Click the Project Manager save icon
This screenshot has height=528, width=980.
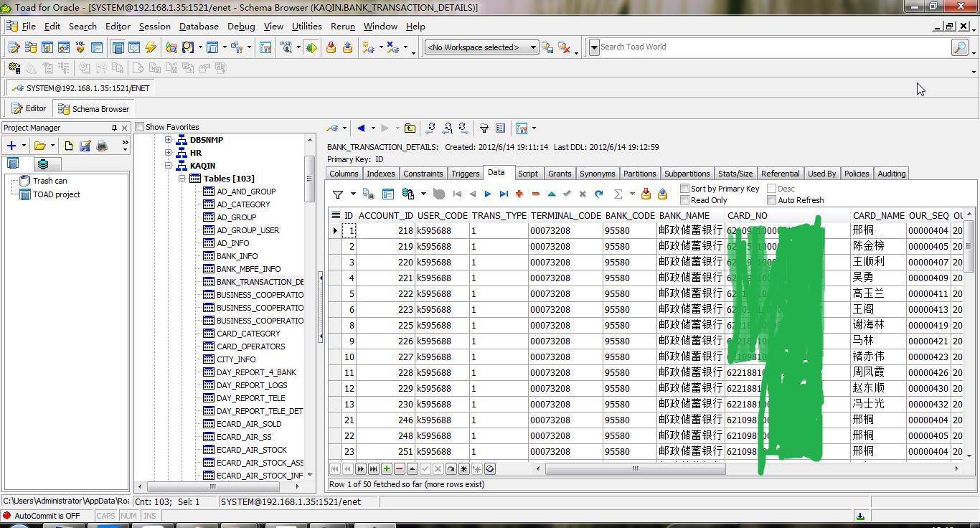pyautogui.click(x=85, y=146)
